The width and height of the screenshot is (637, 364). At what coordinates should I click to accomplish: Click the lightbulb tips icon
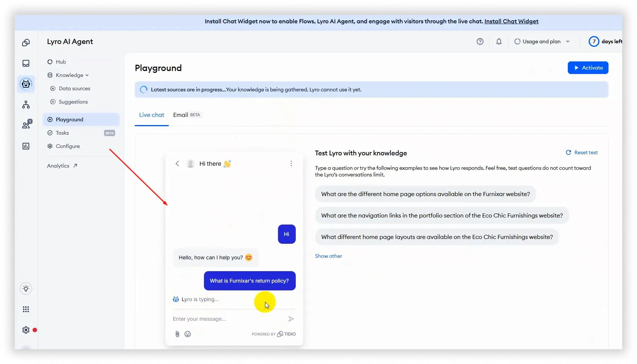click(x=26, y=289)
